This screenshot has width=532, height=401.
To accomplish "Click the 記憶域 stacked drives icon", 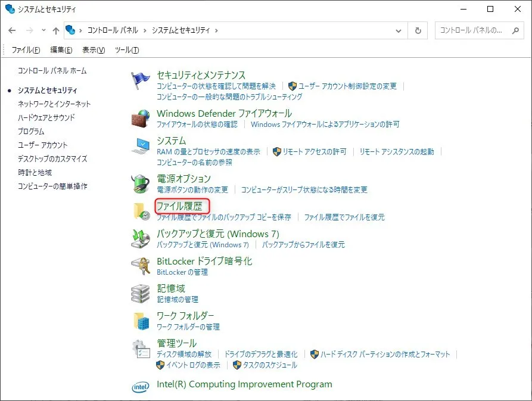I will point(141,293).
